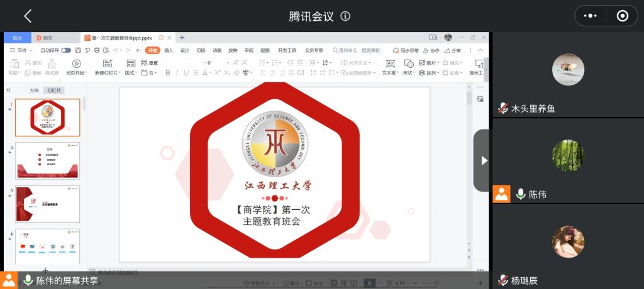The height and width of the screenshot is (289, 644).
Task: Click the redo arrow
Action: pos(128,50)
